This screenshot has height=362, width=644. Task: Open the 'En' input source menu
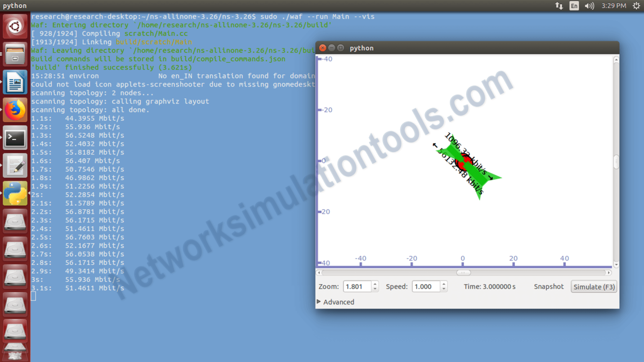[x=574, y=6]
